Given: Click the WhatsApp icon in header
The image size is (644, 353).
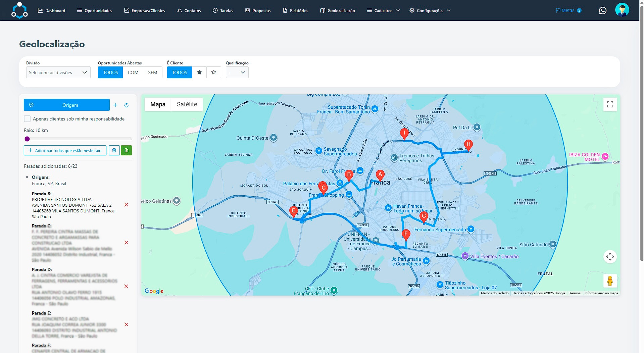Looking at the screenshot, I should coord(602,11).
